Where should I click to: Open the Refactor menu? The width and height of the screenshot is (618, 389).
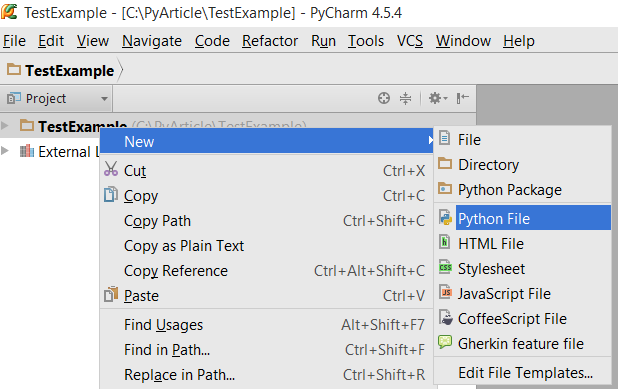[270, 41]
